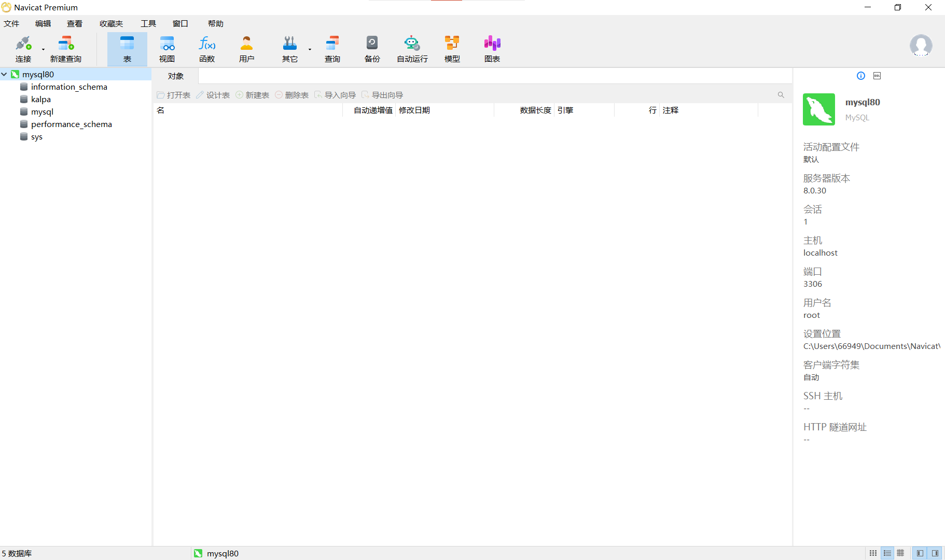Click the green MySQL dolphin logo

819,109
